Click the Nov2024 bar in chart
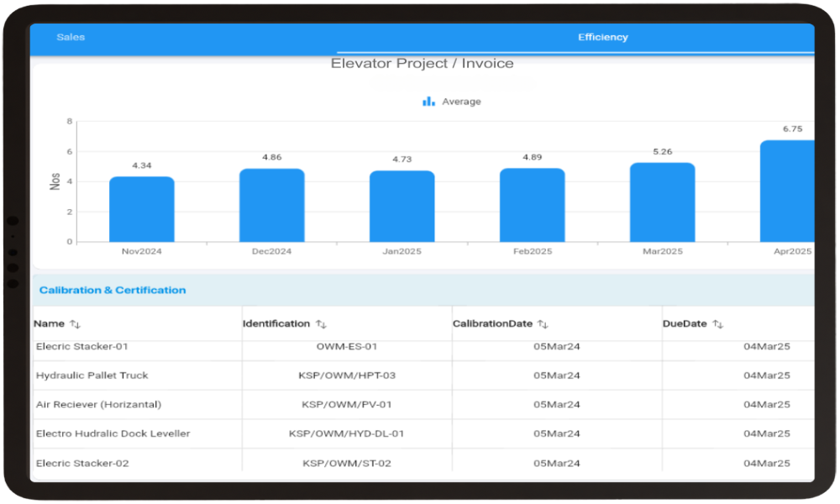840x504 pixels. coord(142,210)
